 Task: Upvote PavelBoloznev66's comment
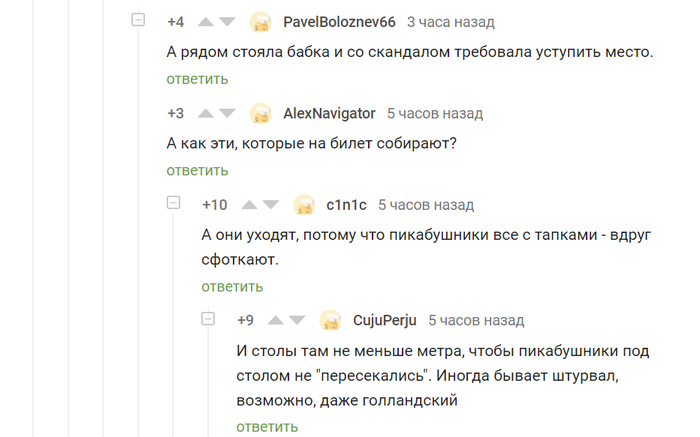pyautogui.click(x=206, y=21)
